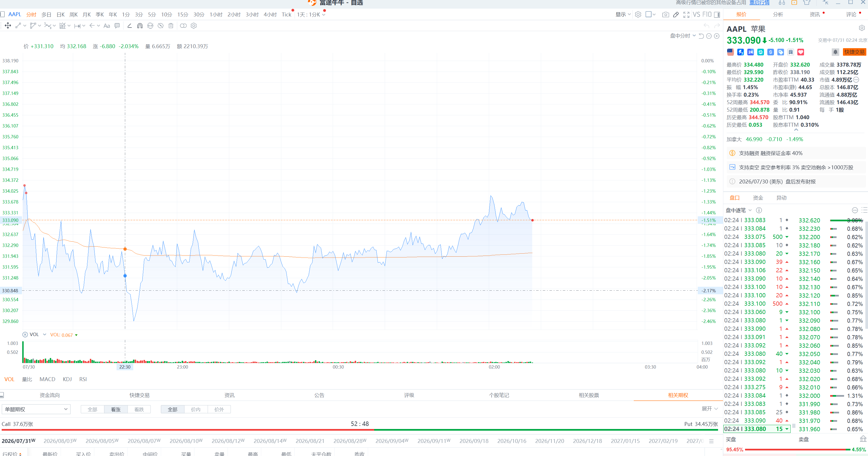The image size is (868, 456).
Task: Open the 分析 tab in right panel
Action: click(778, 14)
